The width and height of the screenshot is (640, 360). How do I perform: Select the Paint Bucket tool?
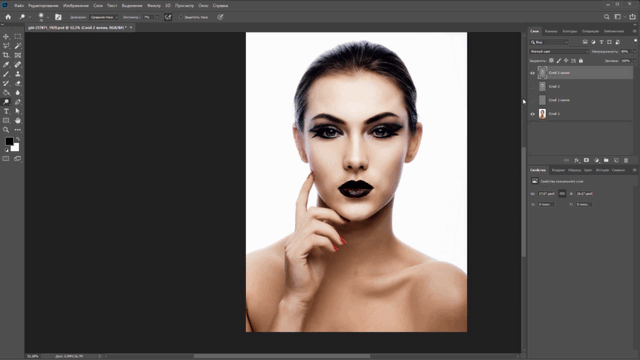(6, 93)
